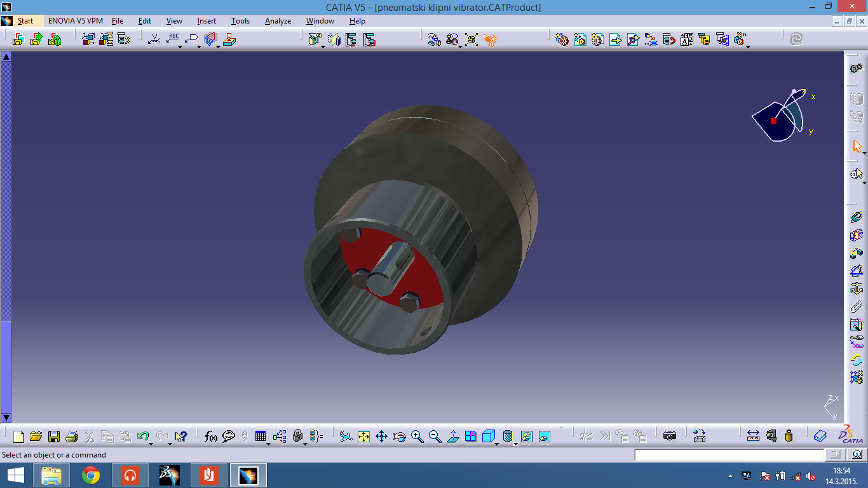This screenshot has height=488, width=868.
Task: Create a new document with the New icon
Action: [18, 437]
